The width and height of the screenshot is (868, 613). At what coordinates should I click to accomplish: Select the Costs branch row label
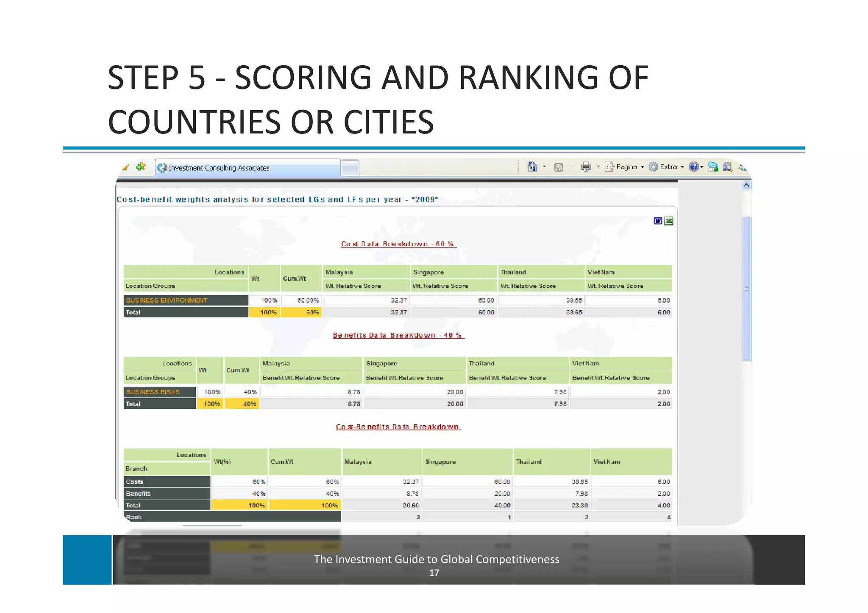coord(167,482)
